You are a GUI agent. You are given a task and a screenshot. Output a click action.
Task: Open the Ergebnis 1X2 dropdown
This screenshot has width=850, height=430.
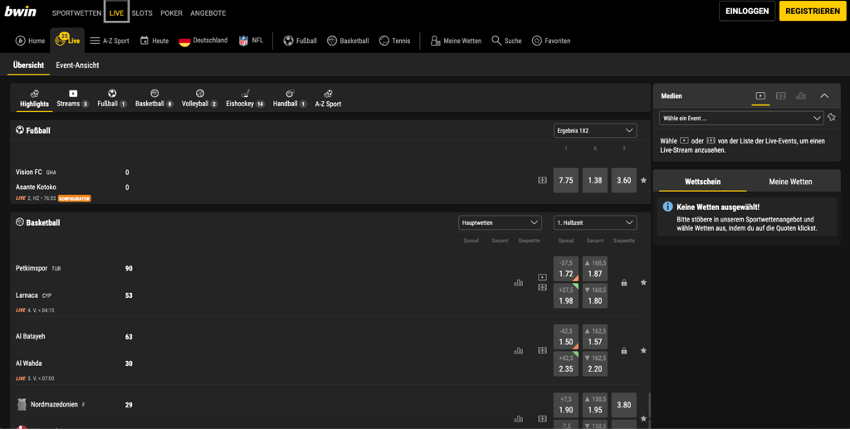(x=595, y=131)
